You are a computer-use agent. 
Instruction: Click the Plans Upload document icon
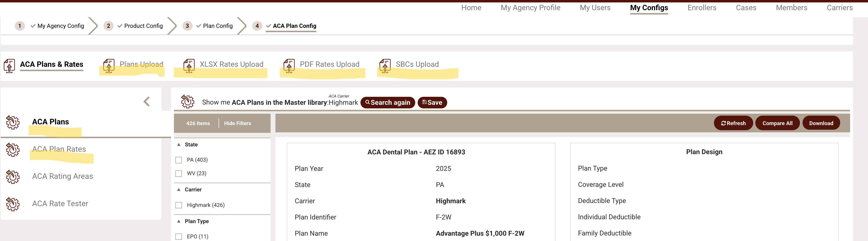pyautogui.click(x=109, y=65)
